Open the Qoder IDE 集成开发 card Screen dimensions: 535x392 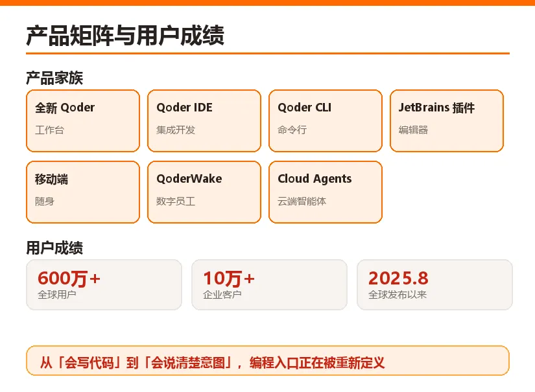click(204, 121)
